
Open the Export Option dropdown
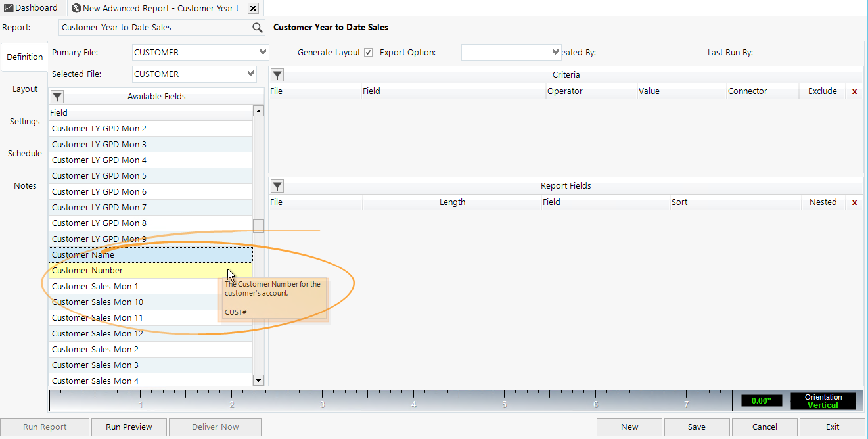point(554,52)
